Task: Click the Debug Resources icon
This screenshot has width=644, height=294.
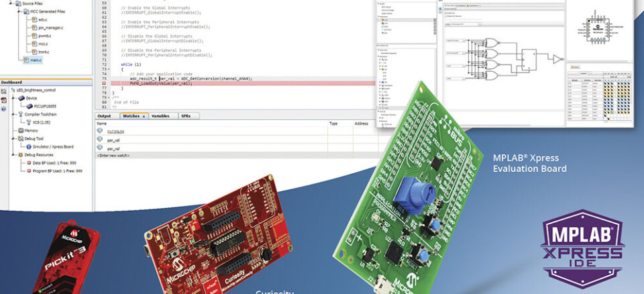Action: tap(21, 154)
